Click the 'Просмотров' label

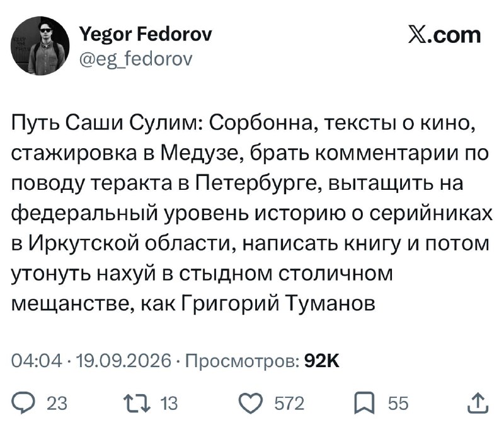pyautogui.click(x=243, y=361)
